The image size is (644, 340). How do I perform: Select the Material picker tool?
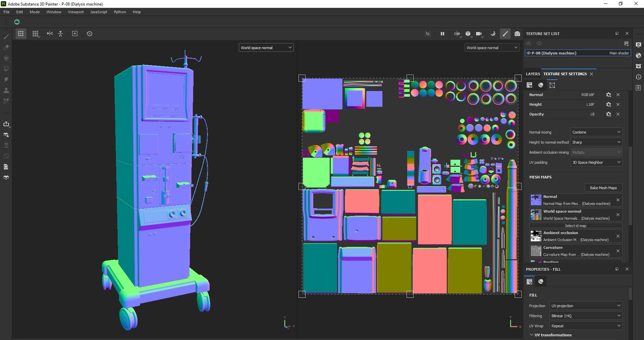point(6,101)
